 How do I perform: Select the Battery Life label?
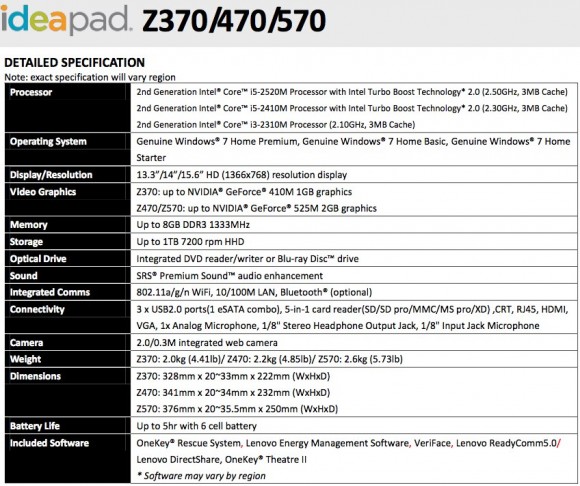(35, 426)
